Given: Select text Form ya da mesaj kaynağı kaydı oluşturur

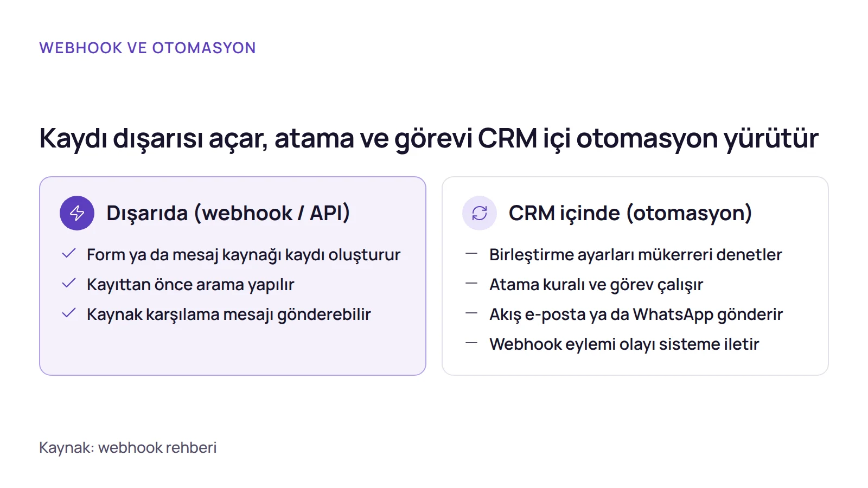Looking at the screenshot, I should [x=244, y=255].
